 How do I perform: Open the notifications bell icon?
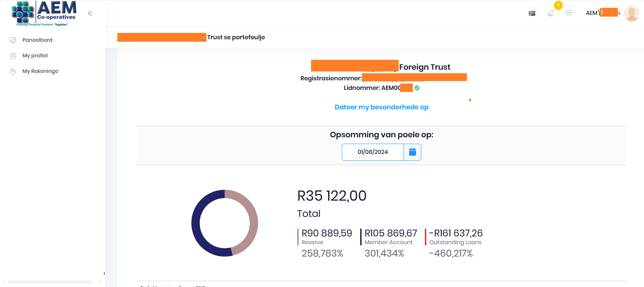[551, 13]
